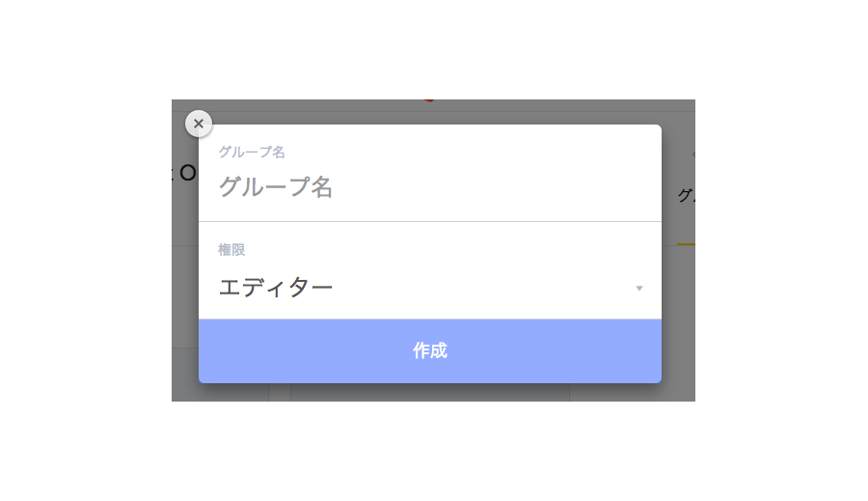Viewport: 868px width, 501px height.
Task: Select the blank space between エディター and its arrow
Action: point(483,288)
